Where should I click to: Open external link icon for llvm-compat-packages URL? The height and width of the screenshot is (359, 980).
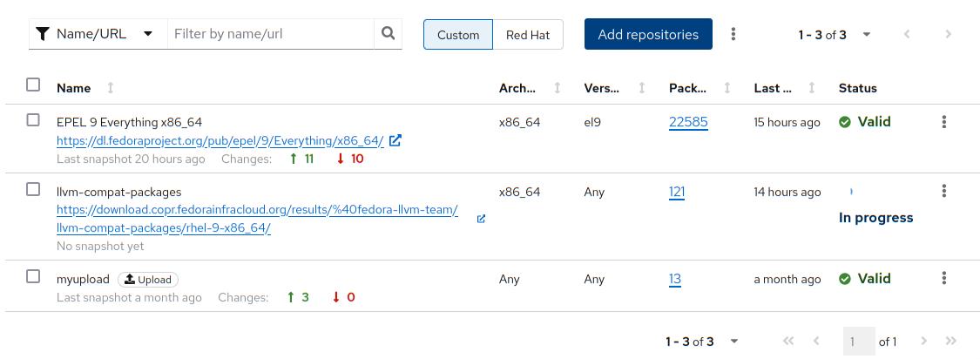tap(482, 219)
